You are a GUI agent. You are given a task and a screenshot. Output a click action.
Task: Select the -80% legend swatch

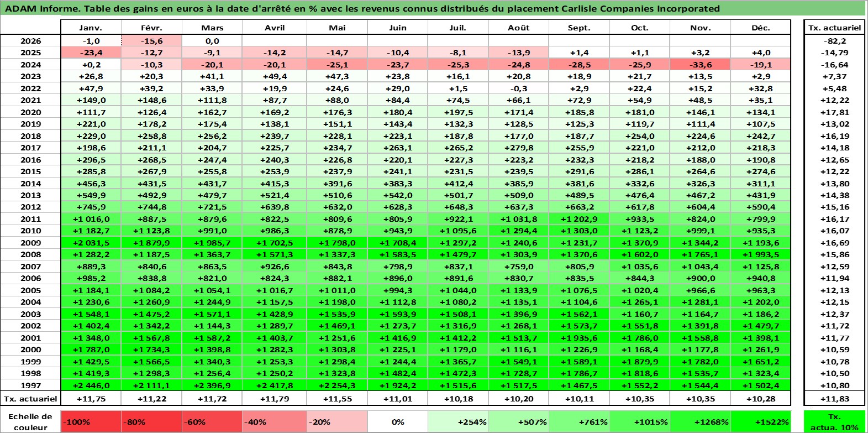[x=151, y=421]
